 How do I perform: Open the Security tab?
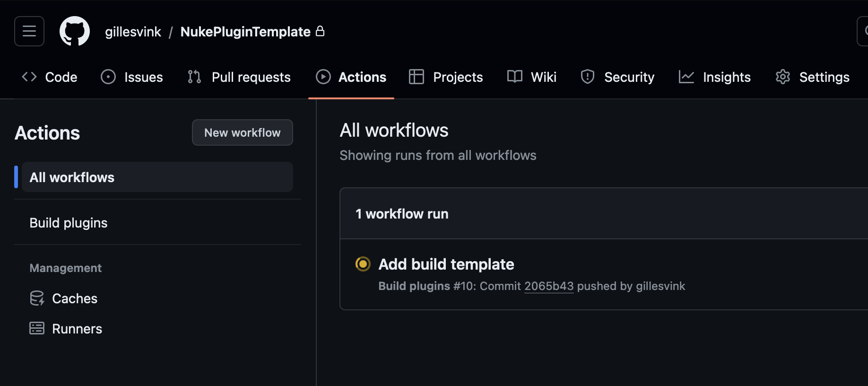coord(617,77)
